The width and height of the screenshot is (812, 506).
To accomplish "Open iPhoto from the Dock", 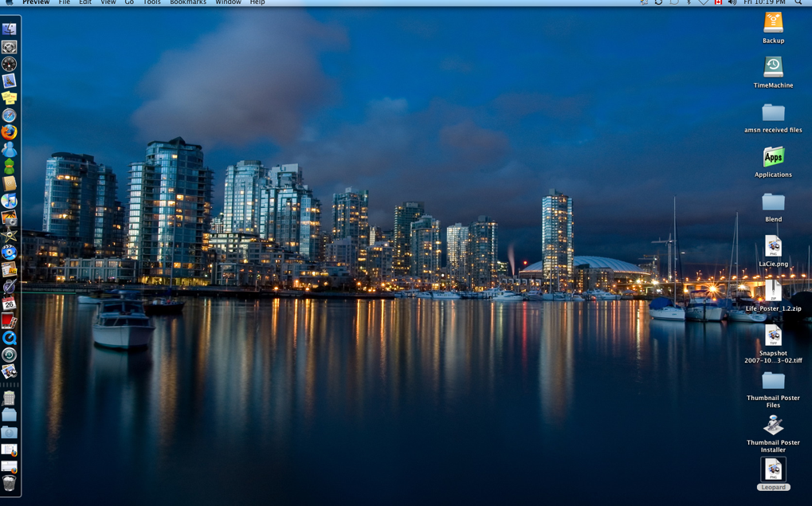I will [x=10, y=218].
